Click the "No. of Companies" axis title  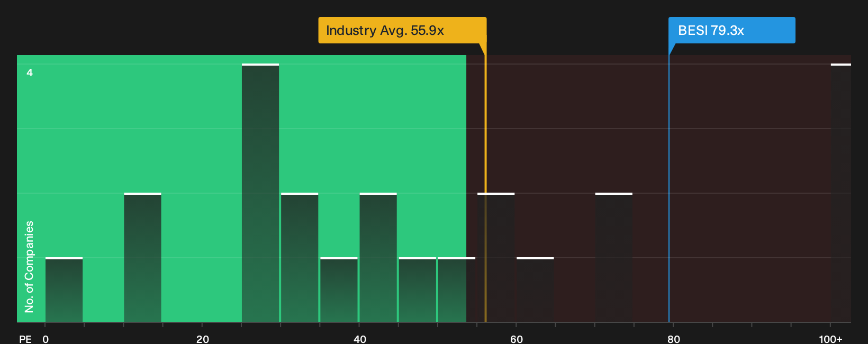(x=29, y=267)
